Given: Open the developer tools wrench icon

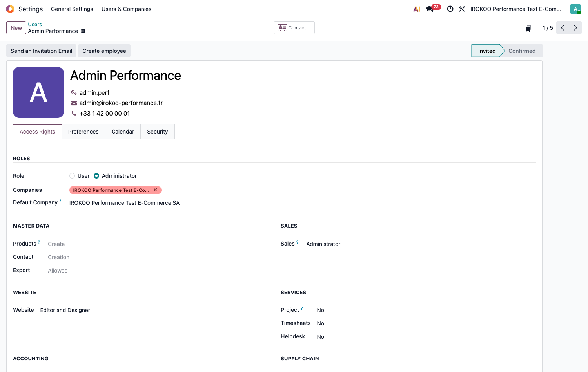Looking at the screenshot, I should [462, 9].
